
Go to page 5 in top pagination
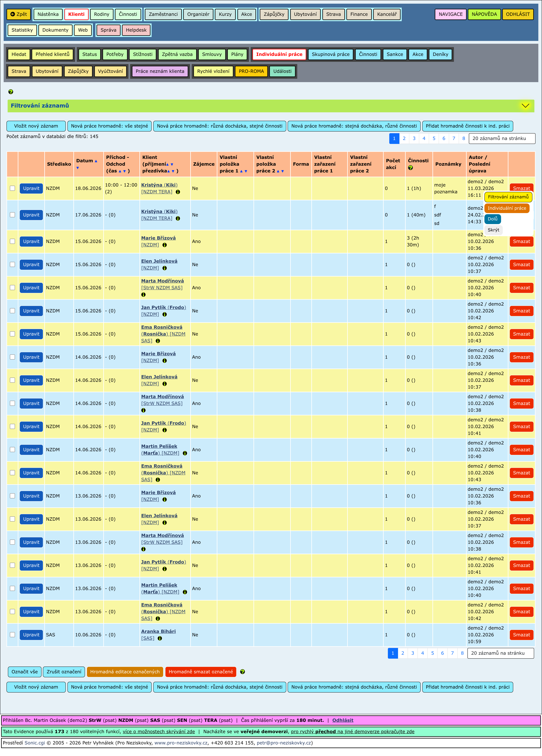(x=434, y=138)
